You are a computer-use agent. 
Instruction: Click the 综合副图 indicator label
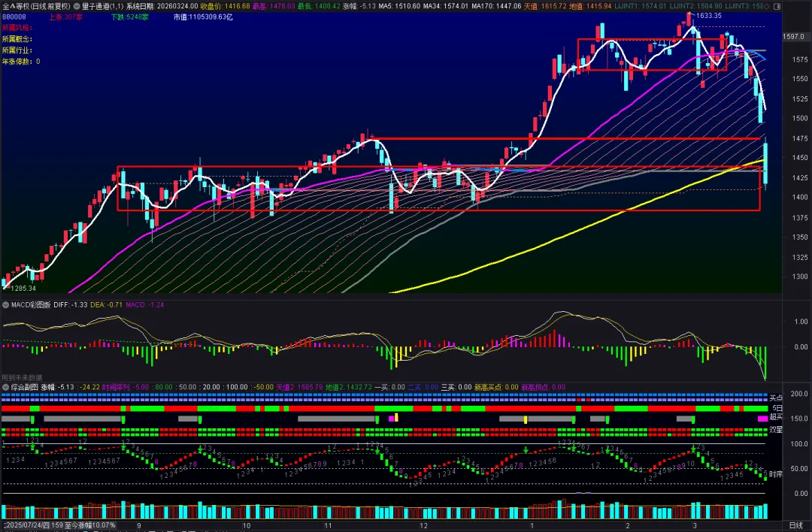coord(24,387)
